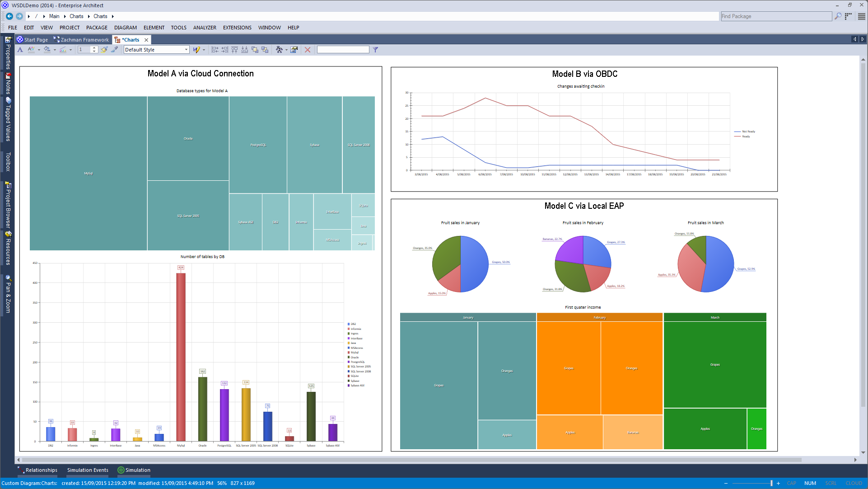868x489 pixels.
Task: Click Main in the breadcrumb path
Action: point(54,16)
